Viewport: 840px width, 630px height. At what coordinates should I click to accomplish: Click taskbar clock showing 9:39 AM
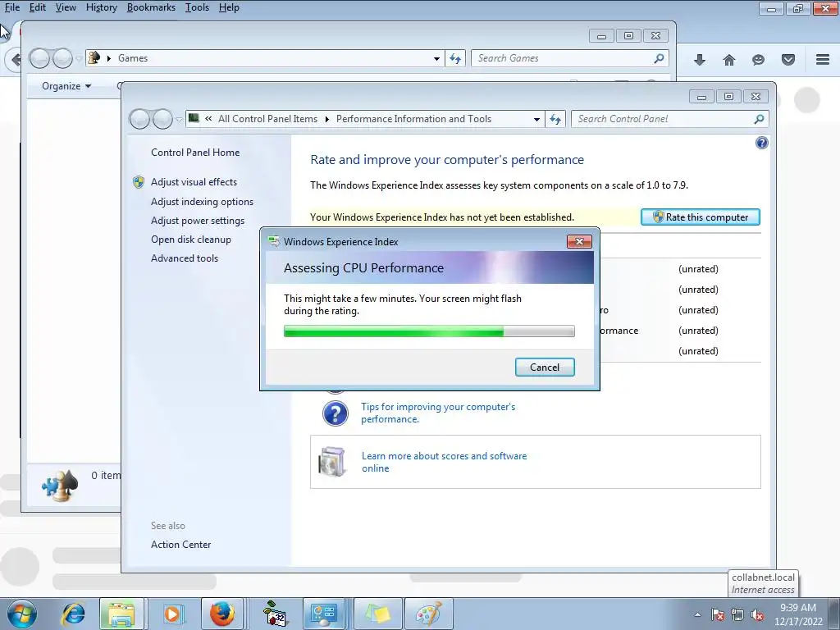[797, 614]
